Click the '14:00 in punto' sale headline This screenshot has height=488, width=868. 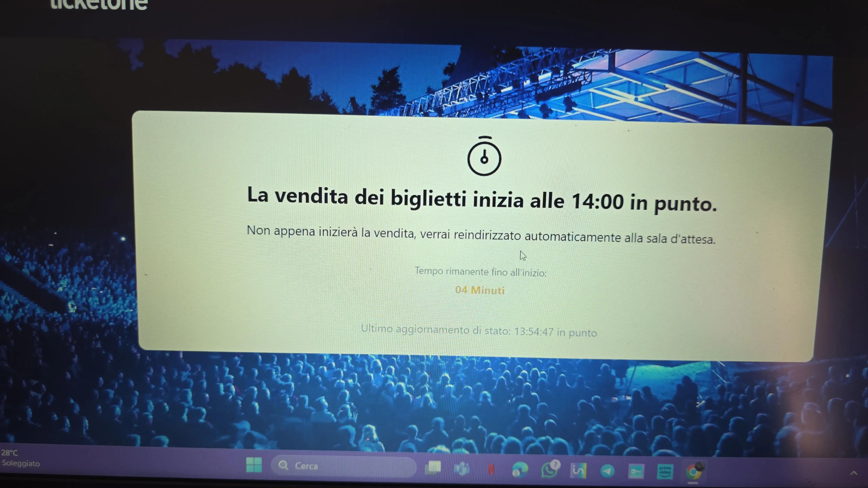482,199
